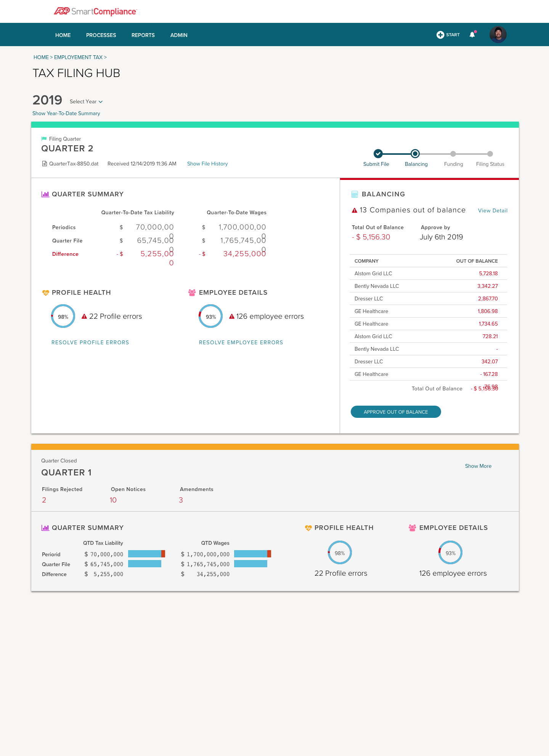
Task: Open View Detail for companies out of balance
Action: [x=493, y=210]
